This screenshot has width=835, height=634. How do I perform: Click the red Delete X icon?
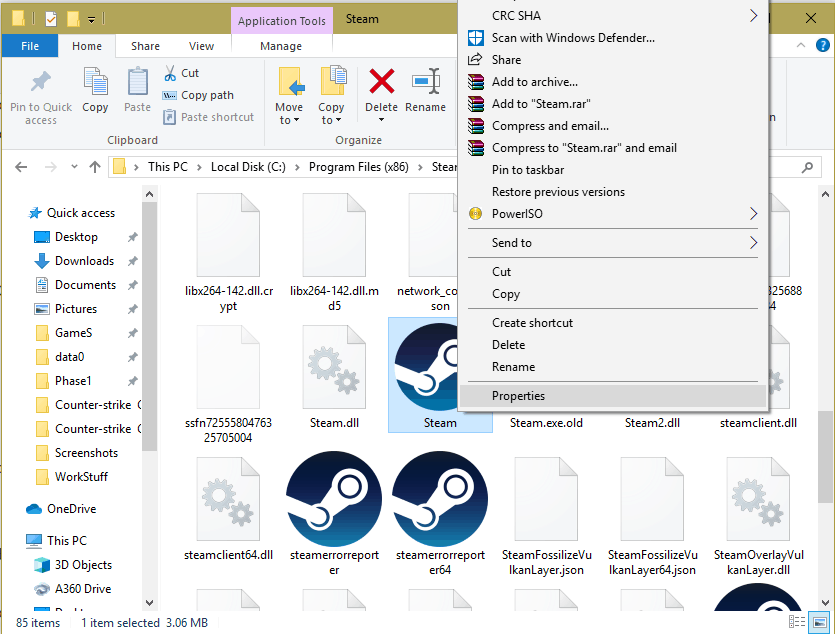pos(382,81)
